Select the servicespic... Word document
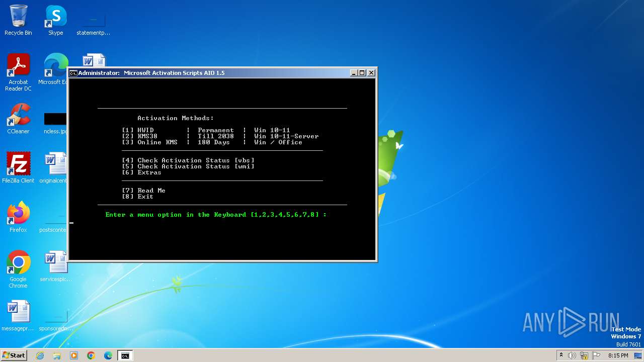 pyautogui.click(x=54, y=266)
